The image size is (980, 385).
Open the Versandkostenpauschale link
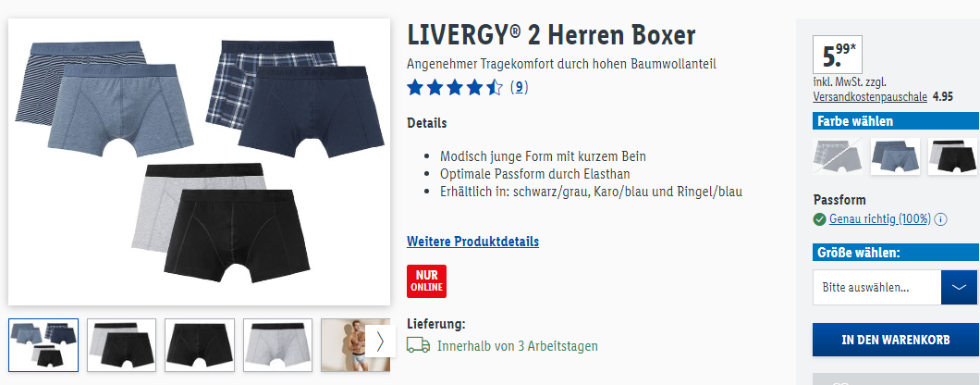tap(870, 97)
